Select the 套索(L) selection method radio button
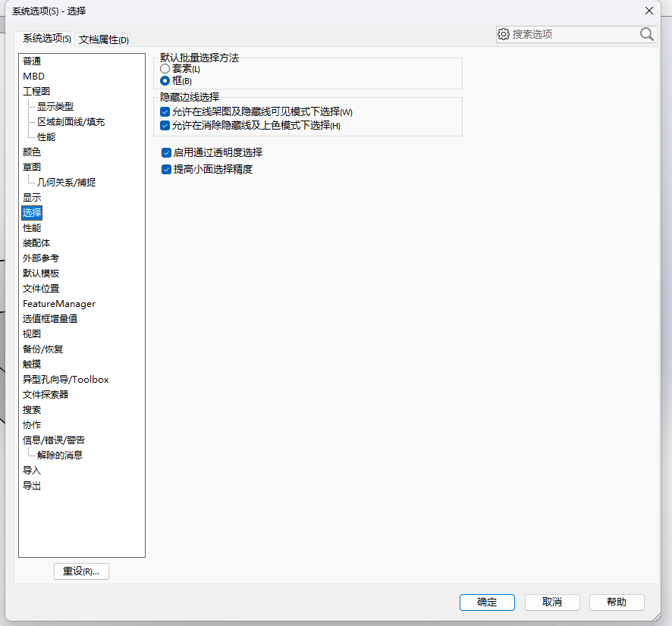The image size is (672, 626). [165, 68]
